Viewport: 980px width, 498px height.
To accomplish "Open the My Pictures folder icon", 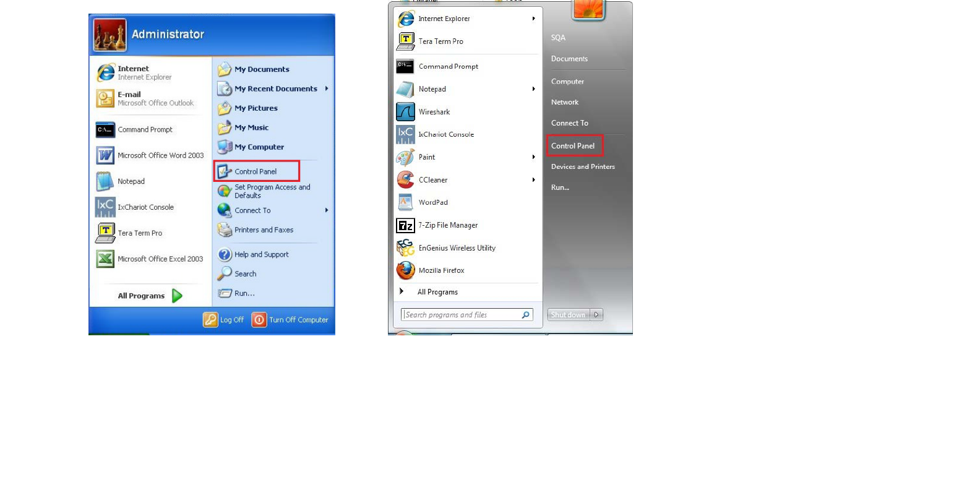I will tap(225, 108).
